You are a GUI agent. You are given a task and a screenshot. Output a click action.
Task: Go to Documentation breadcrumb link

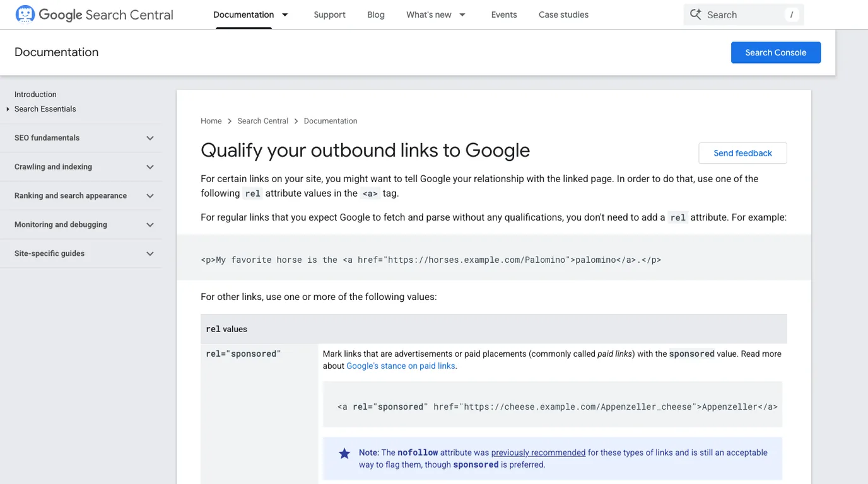pos(331,121)
